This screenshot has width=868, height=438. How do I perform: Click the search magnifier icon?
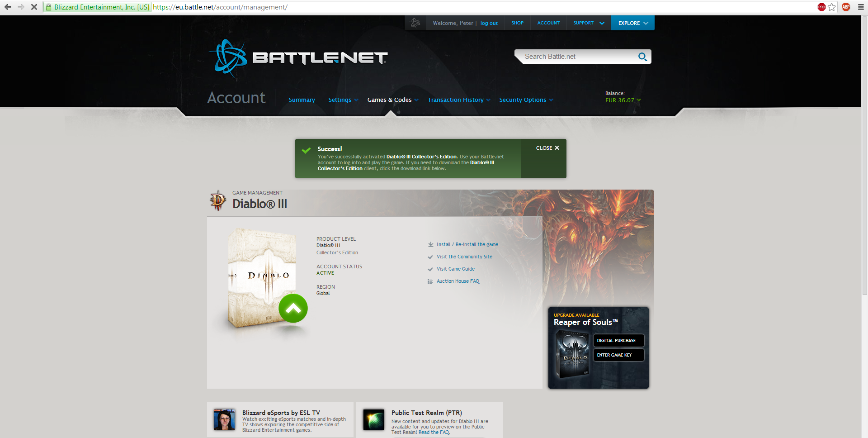[642, 57]
